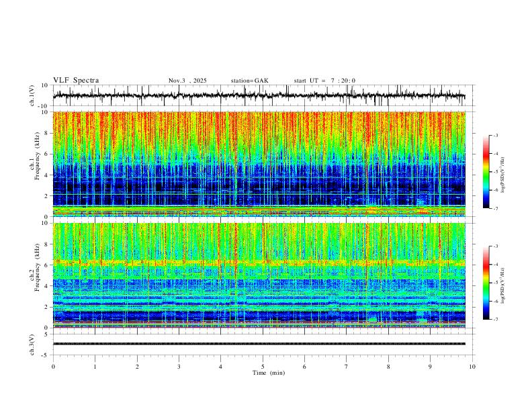The image size is (532, 411).
Task: Click the ch.1 'Frequency (kHz)' axis label
Action: tap(37, 156)
